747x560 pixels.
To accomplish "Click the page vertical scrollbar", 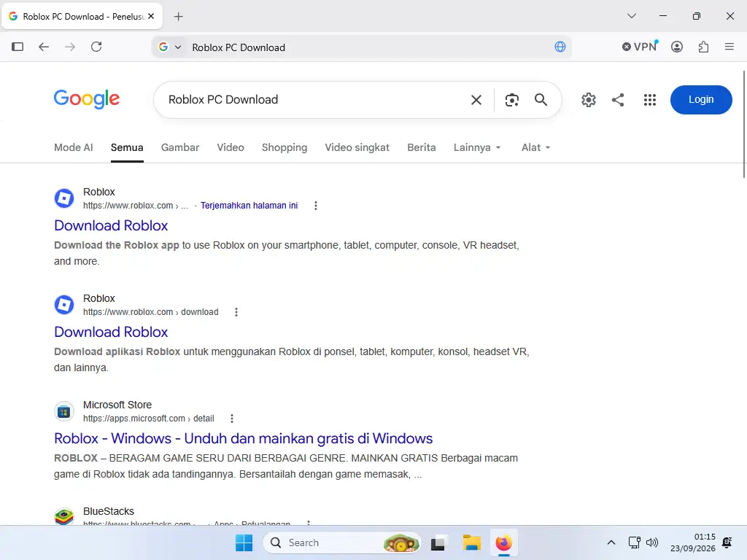I will [743, 124].
